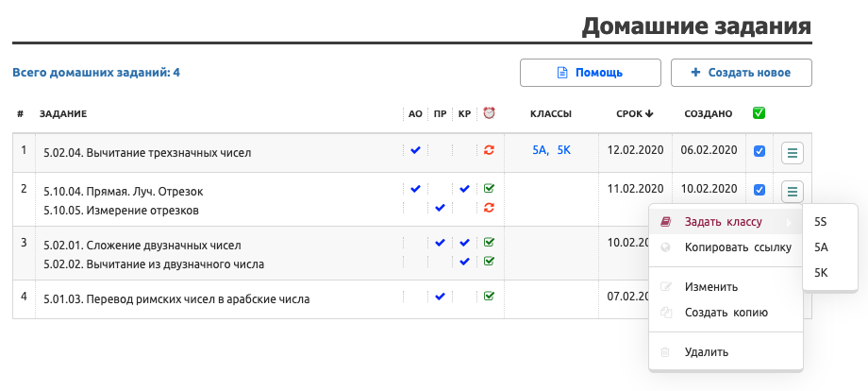This screenshot has width=868, height=391.
Task: Click the hamburger menu icon in row 2
Action: pyautogui.click(x=793, y=191)
